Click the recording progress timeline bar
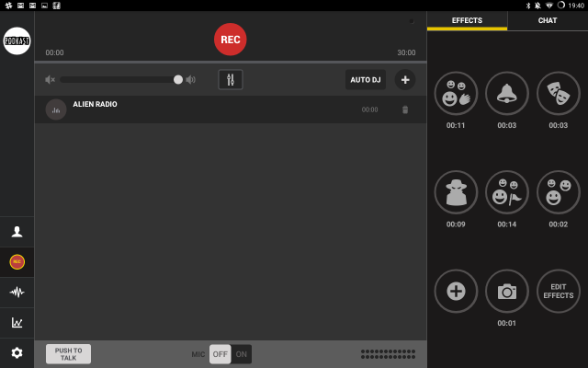 (231, 62)
